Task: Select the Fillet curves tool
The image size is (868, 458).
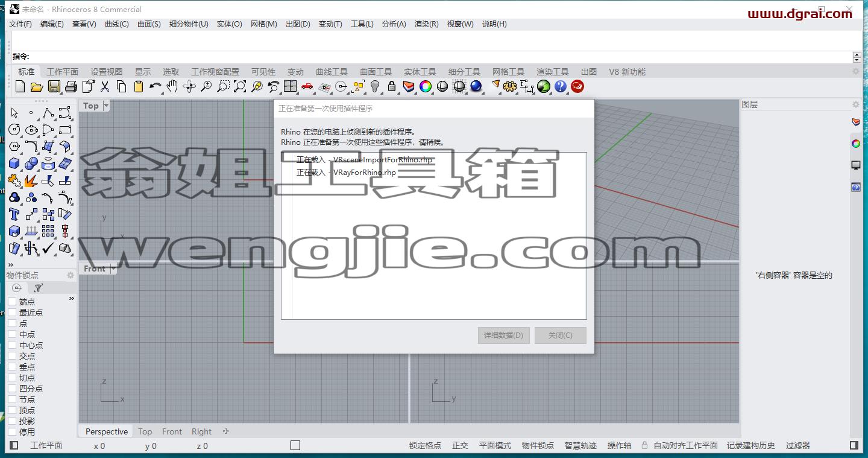Action: click(x=31, y=147)
